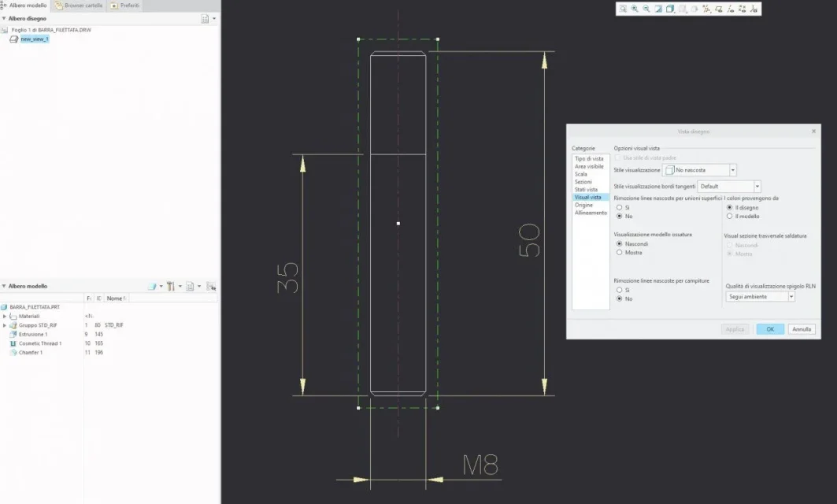
Task: Open the display style cube icon
Action: [670, 9]
